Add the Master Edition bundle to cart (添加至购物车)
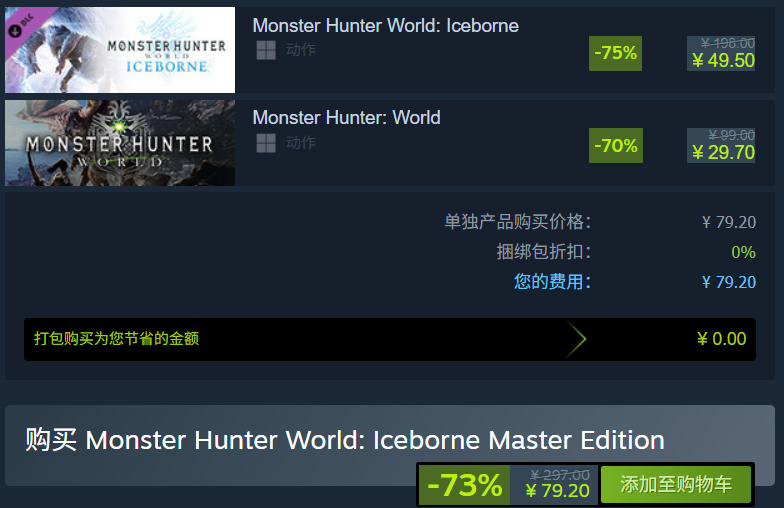784x508 pixels. click(676, 484)
